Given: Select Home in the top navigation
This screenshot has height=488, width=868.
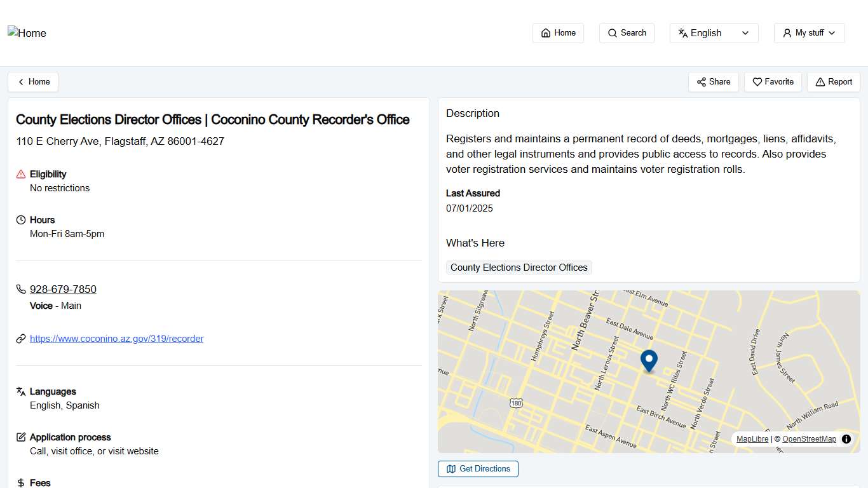Looking at the screenshot, I should [557, 32].
